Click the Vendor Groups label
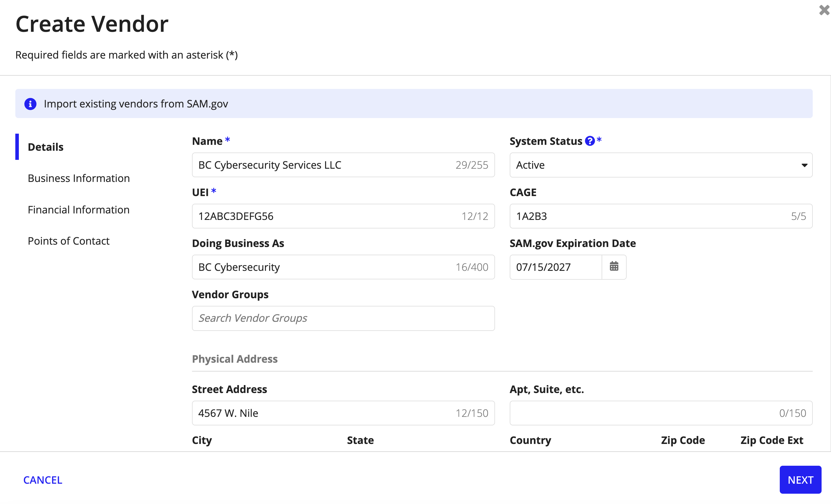Screen dimensions: 831x504 pyautogui.click(x=230, y=295)
